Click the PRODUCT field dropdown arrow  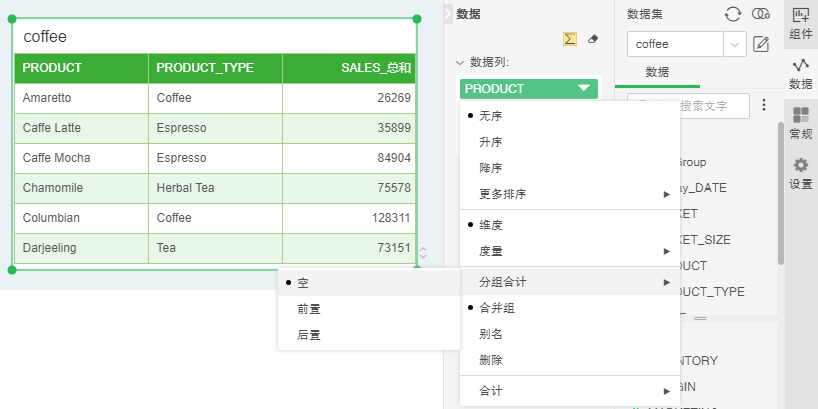click(x=584, y=88)
